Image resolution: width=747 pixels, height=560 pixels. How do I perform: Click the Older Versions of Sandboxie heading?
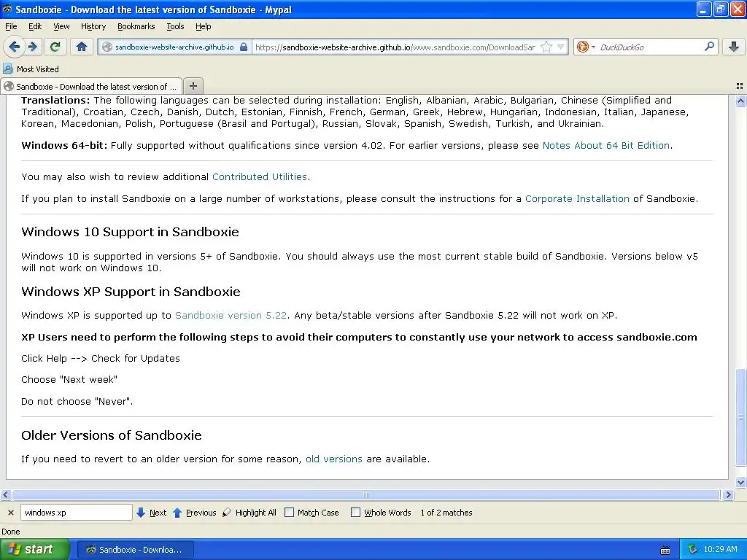tap(112, 435)
